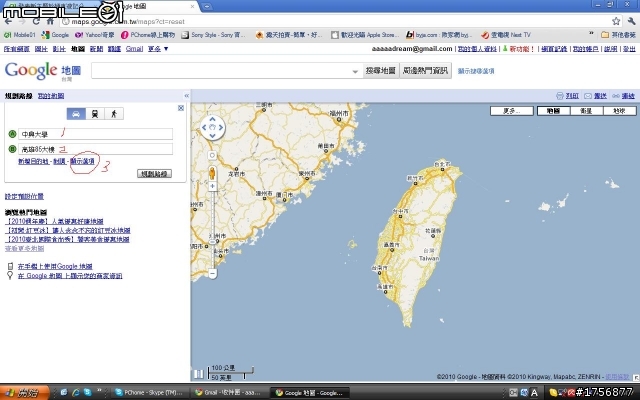Zoom out with the minus button
The width and height of the screenshot is (640, 400).
212,273
